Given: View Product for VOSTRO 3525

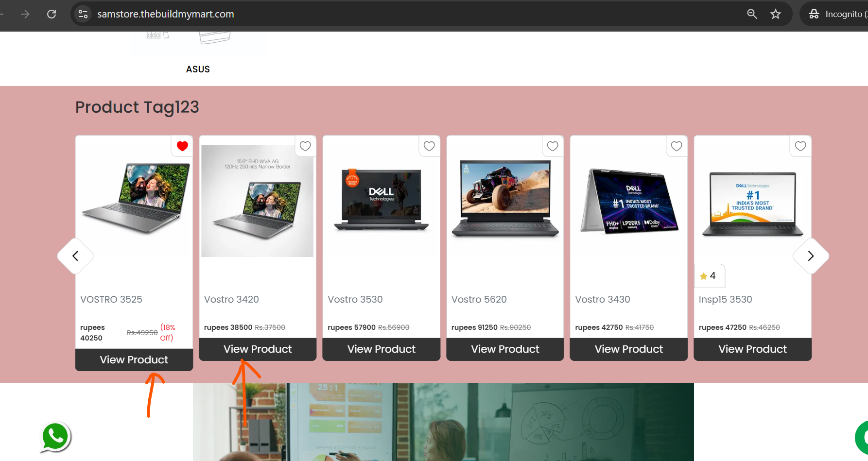Looking at the screenshot, I should pos(134,360).
